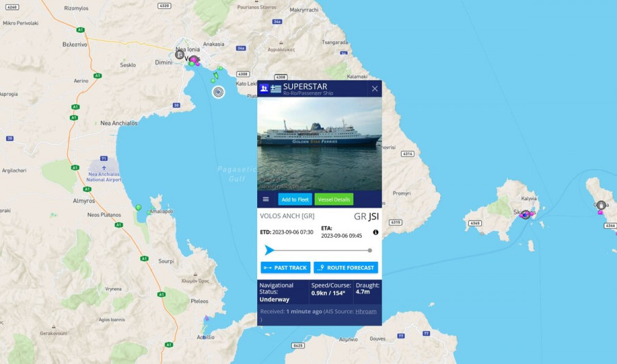Image resolution: width=617 pixels, height=364 pixels.
Task: Select green vessel marker near Almyros coast
Action: point(138,207)
